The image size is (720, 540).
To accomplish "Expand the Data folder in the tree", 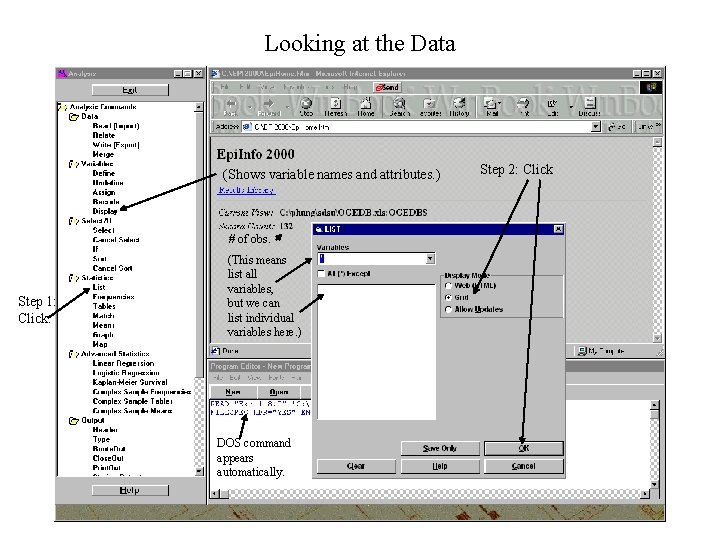I will [73, 117].
